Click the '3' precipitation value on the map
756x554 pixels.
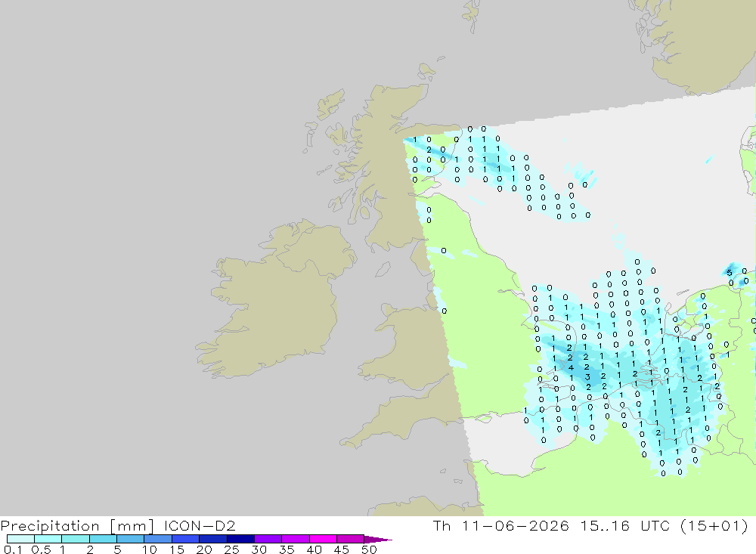click(587, 377)
